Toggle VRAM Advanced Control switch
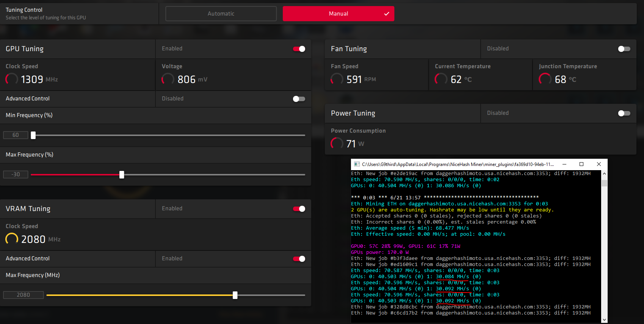 299,259
